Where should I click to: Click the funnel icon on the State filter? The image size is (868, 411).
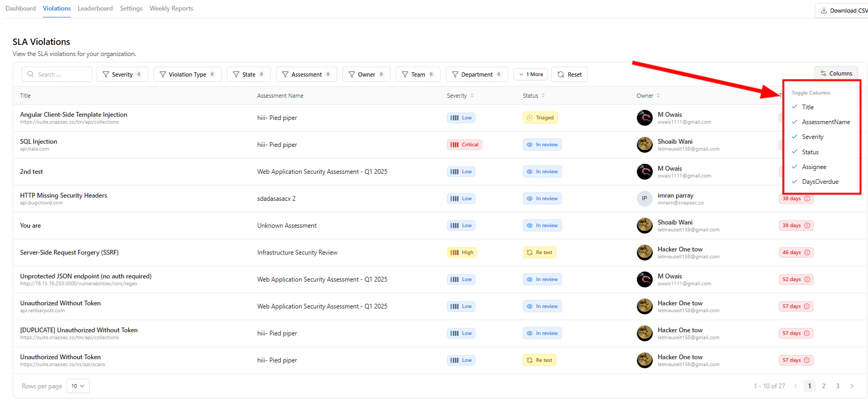[x=236, y=74]
